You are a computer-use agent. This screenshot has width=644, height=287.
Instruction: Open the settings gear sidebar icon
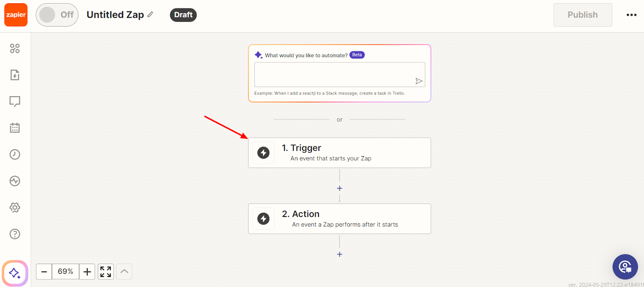point(15,208)
